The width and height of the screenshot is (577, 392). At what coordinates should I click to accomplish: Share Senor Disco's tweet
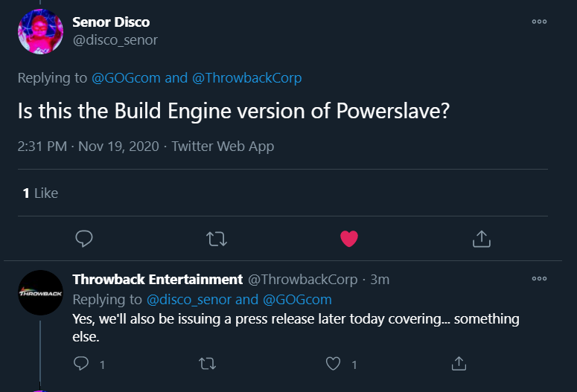pyautogui.click(x=481, y=239)
